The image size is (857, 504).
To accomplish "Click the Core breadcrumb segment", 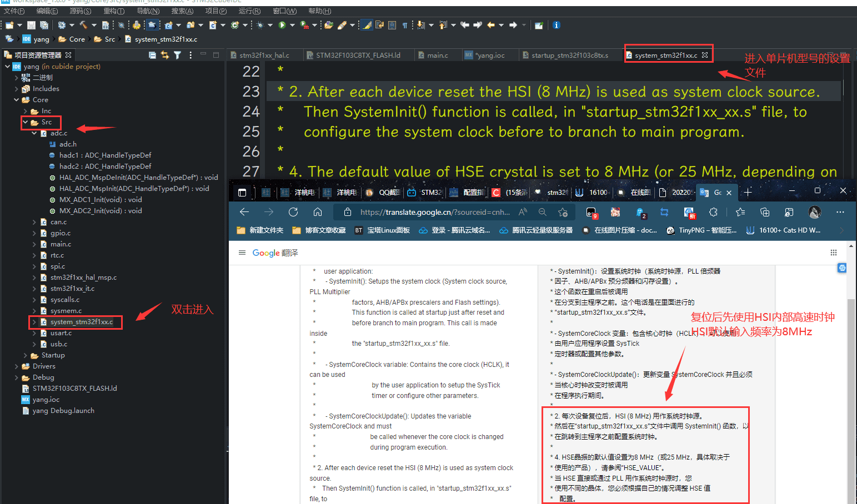I will coord(77,39).
